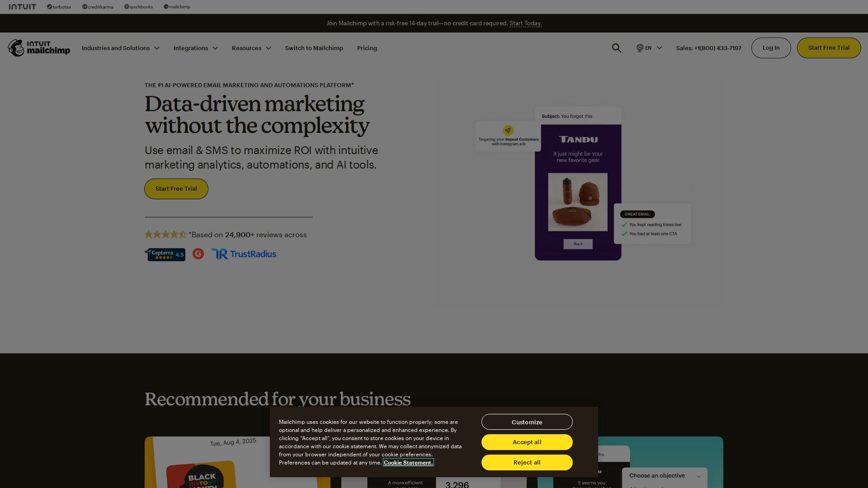
Task: Click the TrustRadius logo
Action: click(244, 254)
